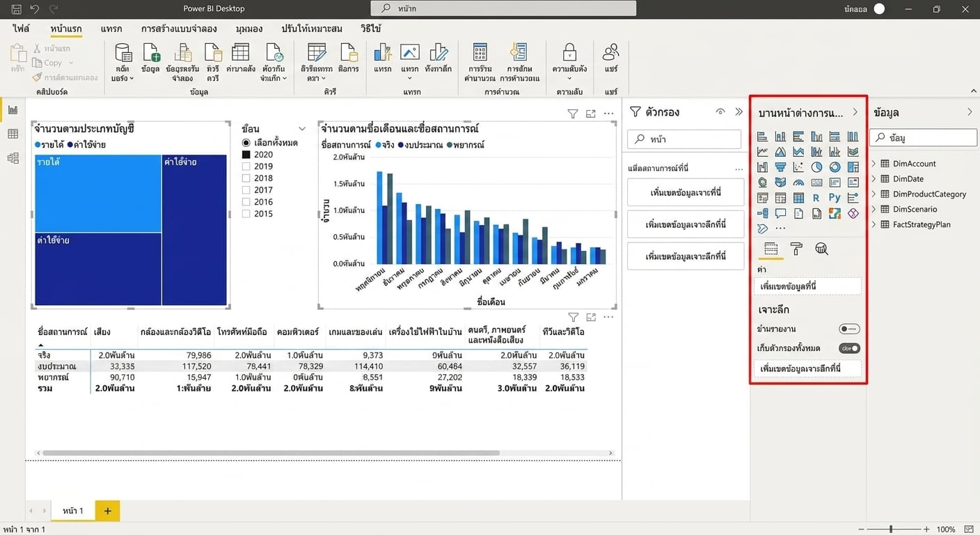Toggle the เก็บตัวกรองทั้งหมด switch
980x535 pixels.
pyautogui.click(x=849, y=348)
